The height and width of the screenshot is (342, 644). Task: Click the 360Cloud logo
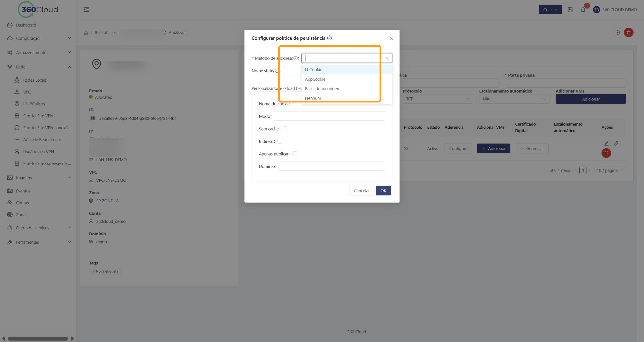(x=38, y=10)
